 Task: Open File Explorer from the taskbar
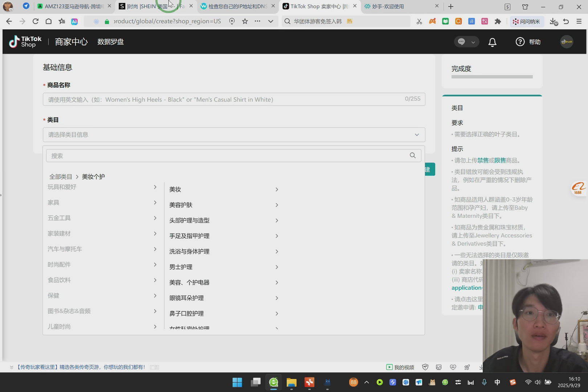(291, 382)
